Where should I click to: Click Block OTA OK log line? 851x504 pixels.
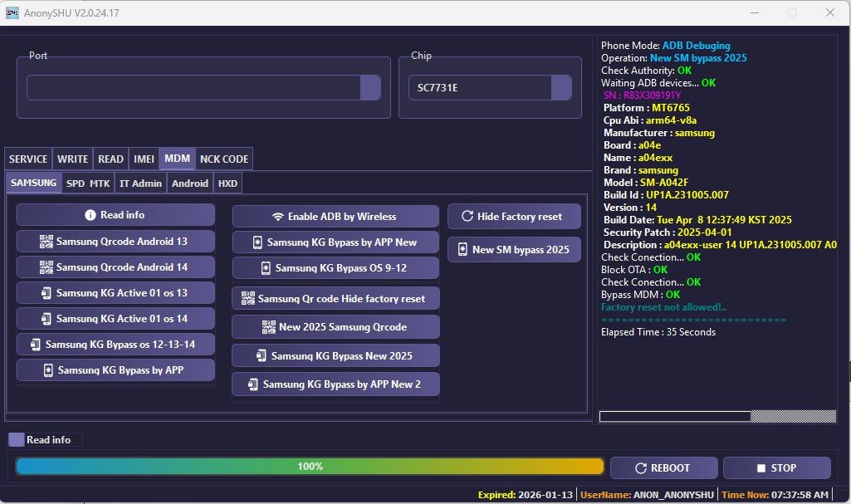tap(634, 270)
